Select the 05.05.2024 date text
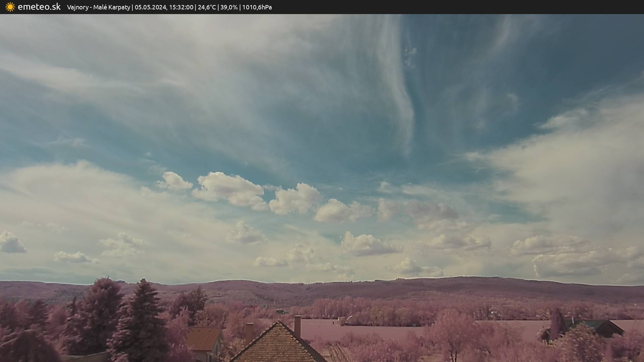The height and width of the screenshot is (362, 644). pyautogui.click(x=151, y=7)
